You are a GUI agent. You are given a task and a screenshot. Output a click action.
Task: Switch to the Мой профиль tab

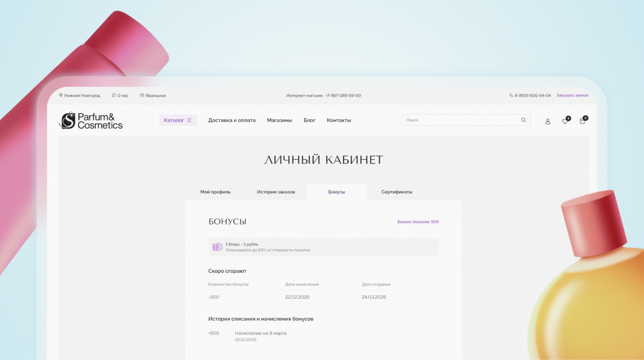click(215, 192)
